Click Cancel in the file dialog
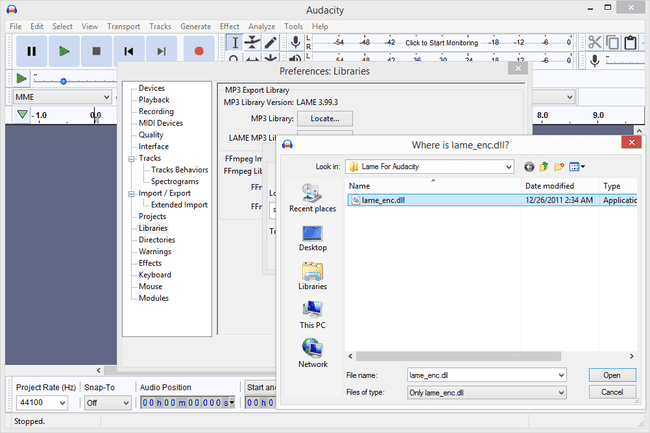 click(x=612, y=392)
